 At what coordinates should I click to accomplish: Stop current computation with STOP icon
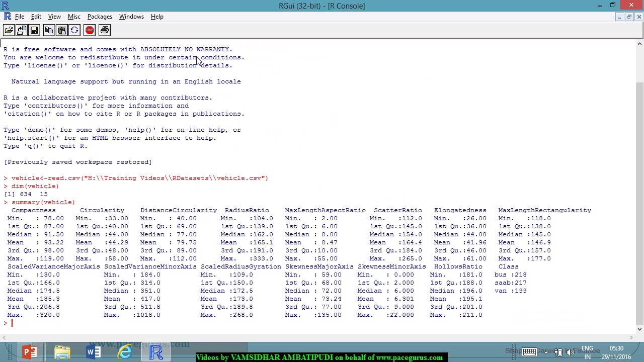[90, 30]
